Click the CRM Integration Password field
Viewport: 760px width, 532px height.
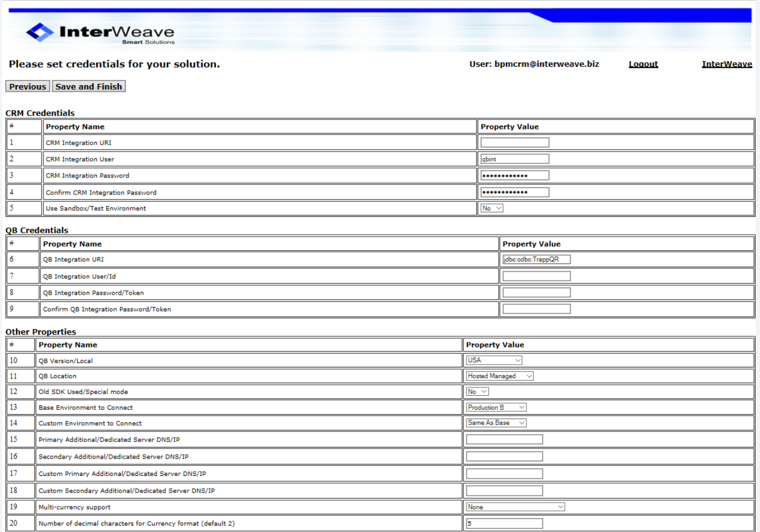pyautogui.click(x=515, y=176)
